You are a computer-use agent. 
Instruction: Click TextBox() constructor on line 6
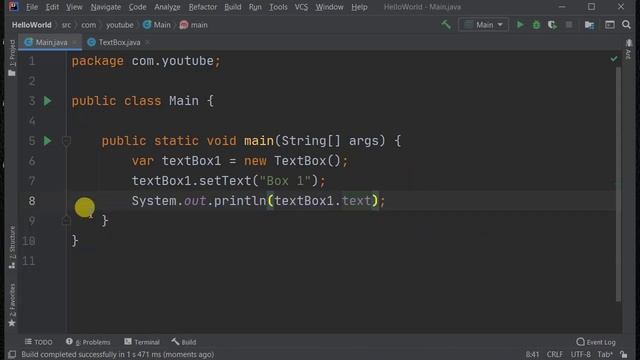[307, 161]
